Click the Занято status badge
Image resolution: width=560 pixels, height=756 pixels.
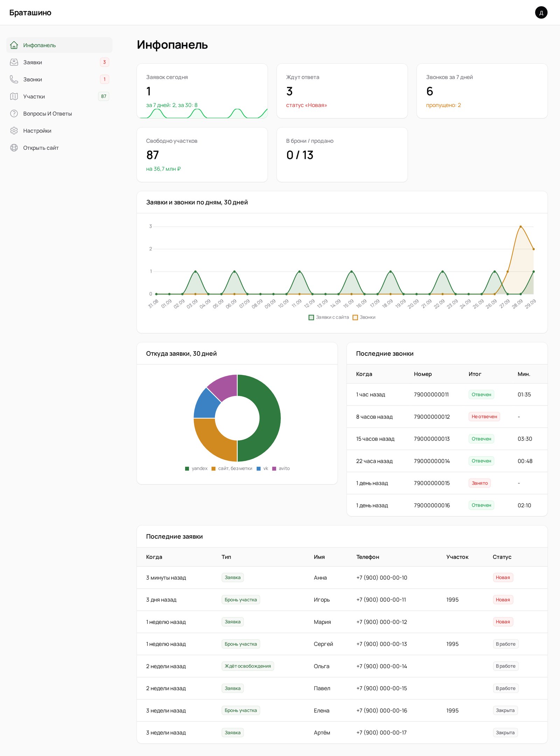tap(479, 483)
